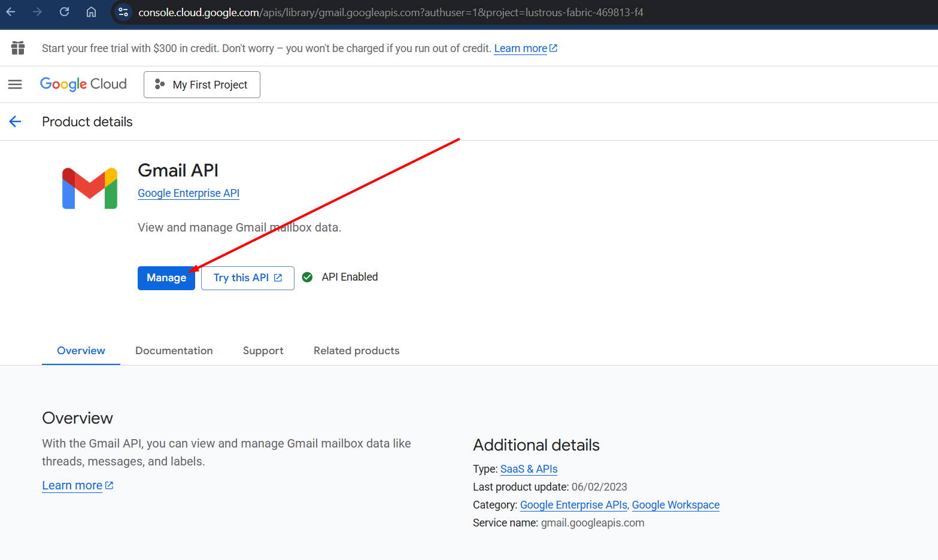View site information icon in address bar
Image resolution: width=938 pixels, height=560 pixels.
(123, 12)
